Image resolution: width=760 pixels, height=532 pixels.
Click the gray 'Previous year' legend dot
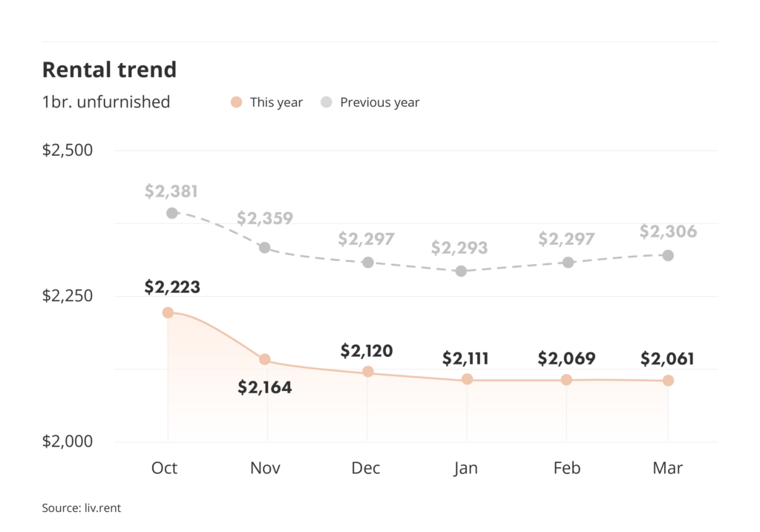[327, 102]
